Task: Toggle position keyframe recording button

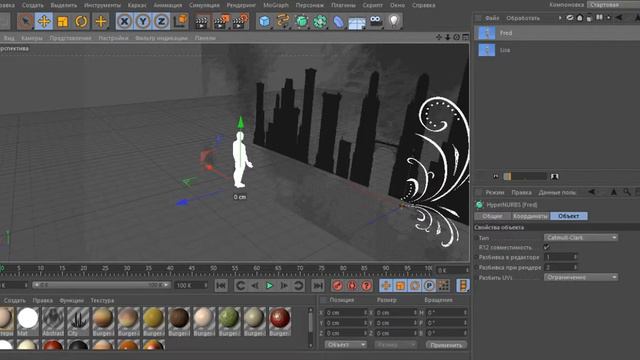Action: 386,285
